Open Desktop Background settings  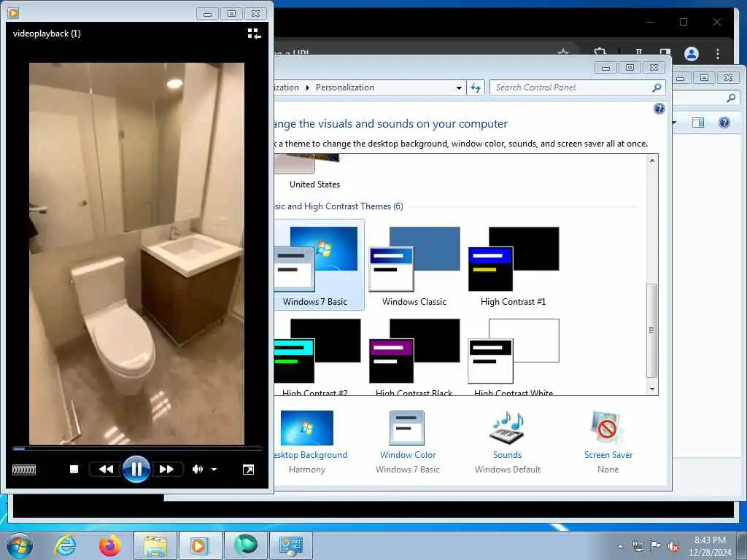[310, 455]
